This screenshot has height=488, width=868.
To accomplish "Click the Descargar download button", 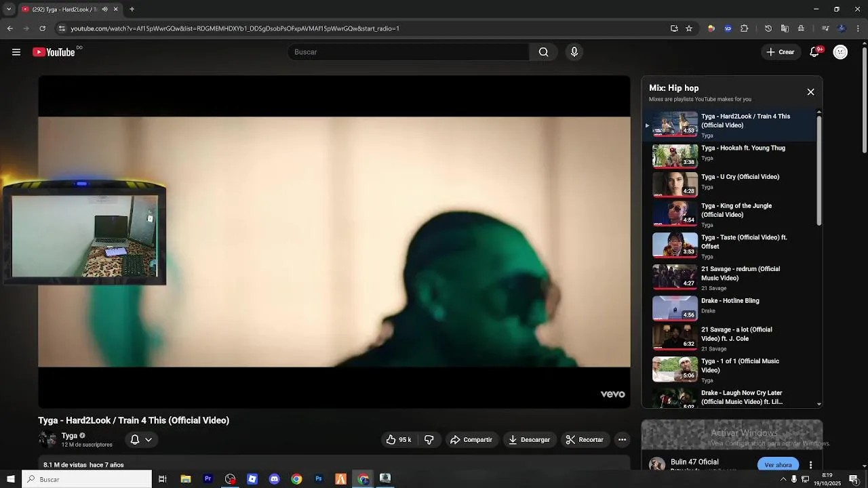I will point(530,440).
